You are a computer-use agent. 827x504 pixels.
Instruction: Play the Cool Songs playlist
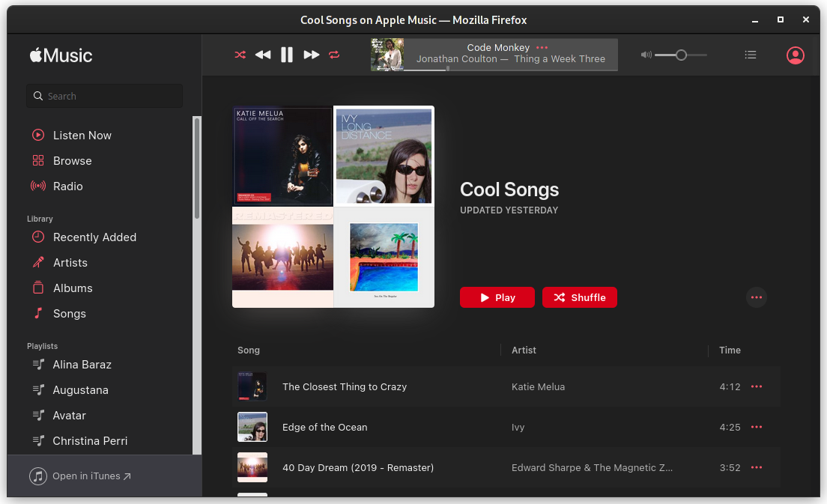(x=497, y=297)
